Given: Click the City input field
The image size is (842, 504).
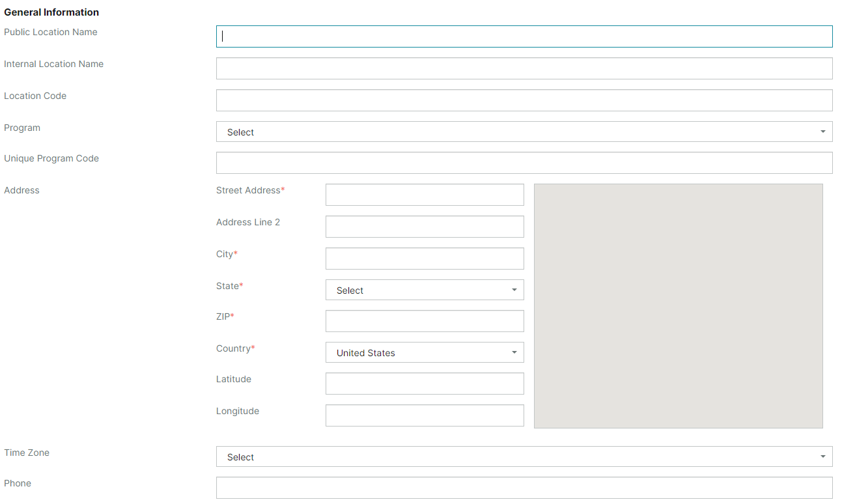Looking at the screenshot, I should (425, 259).
